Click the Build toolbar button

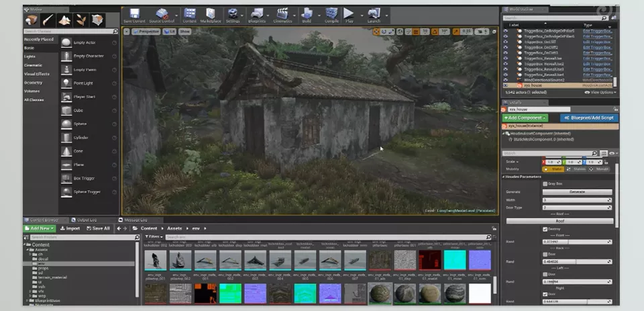click(307, 15)
